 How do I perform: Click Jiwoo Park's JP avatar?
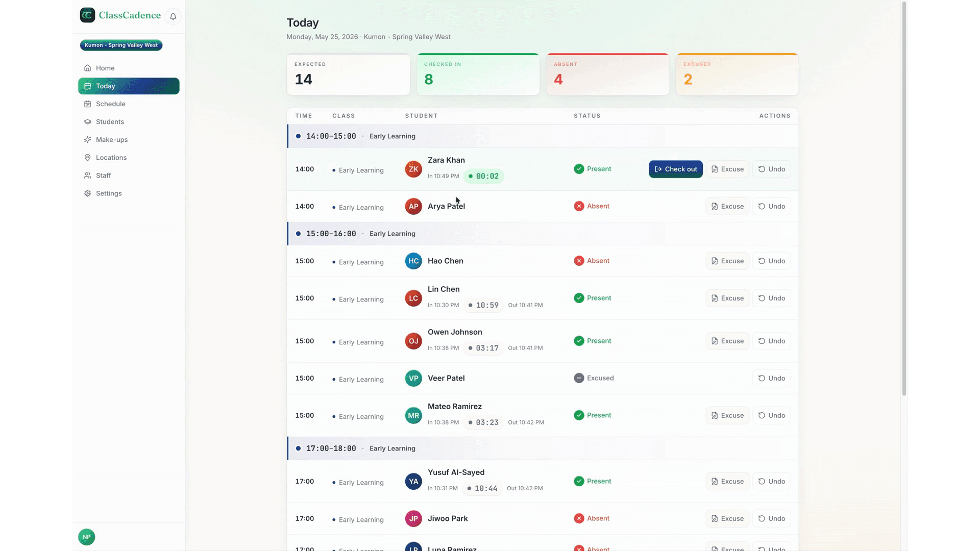413,519
